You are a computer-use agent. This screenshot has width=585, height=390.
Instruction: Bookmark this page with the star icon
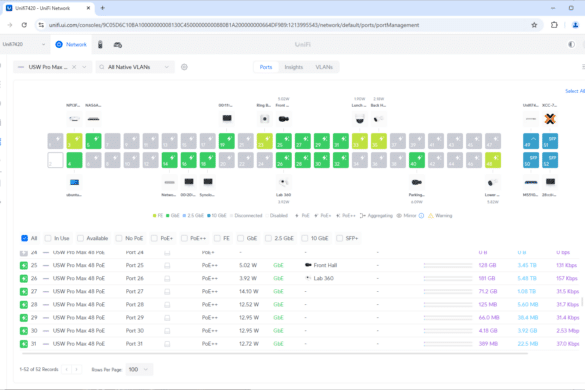pos(534,25)
